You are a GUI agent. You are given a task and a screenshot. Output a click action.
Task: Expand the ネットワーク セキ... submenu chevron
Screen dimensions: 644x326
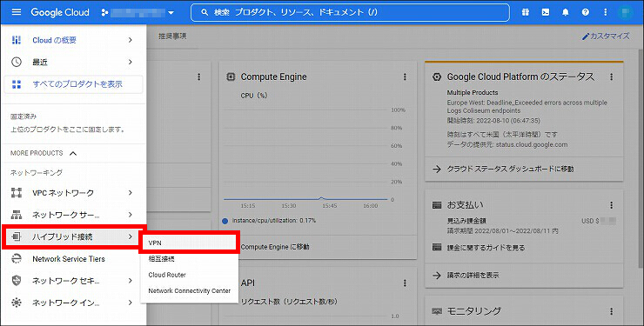(x=131, y=281)
